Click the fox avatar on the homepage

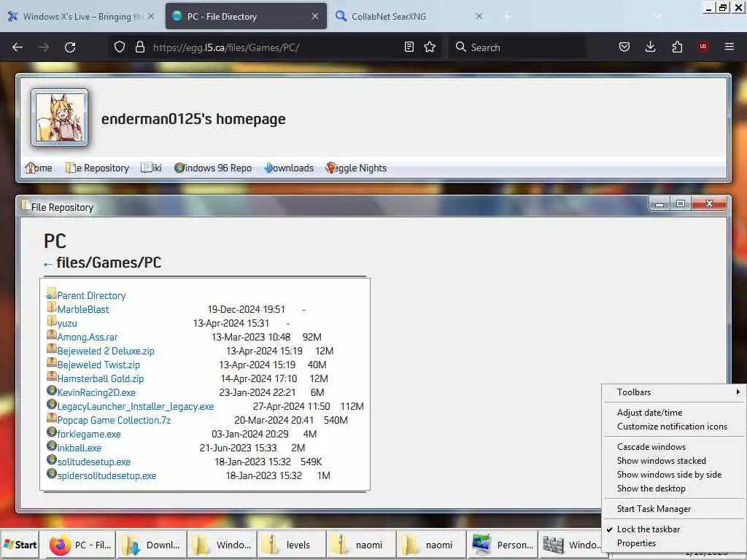point(60,117)
